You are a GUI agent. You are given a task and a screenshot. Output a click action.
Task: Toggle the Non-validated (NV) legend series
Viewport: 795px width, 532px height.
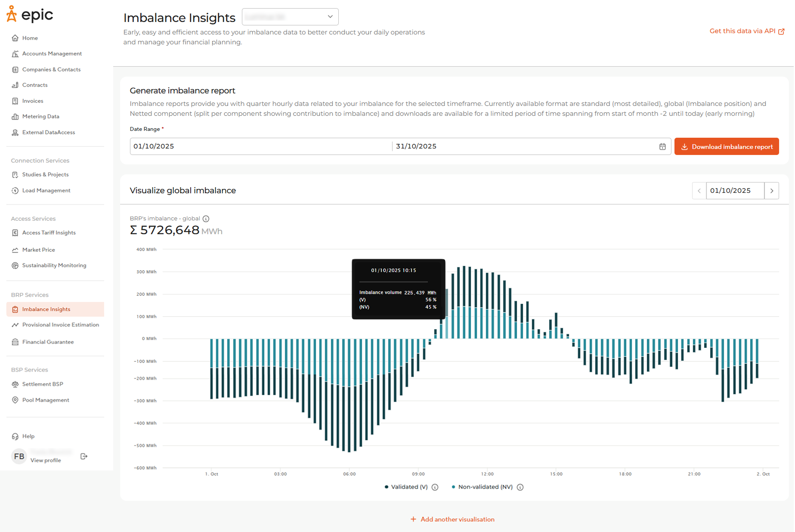[x=482, y=487]
